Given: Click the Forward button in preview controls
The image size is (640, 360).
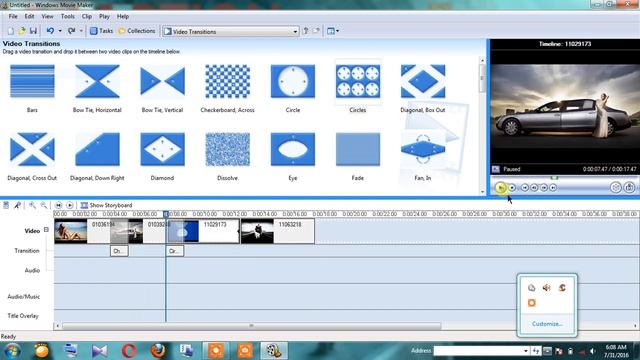Looking at the screenshot, I should (x=553, y=188).
